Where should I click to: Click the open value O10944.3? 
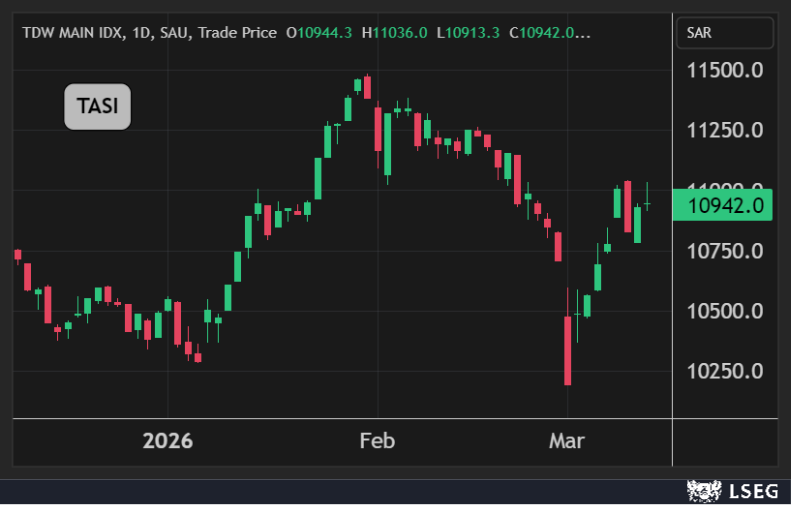tap(320, 32)
